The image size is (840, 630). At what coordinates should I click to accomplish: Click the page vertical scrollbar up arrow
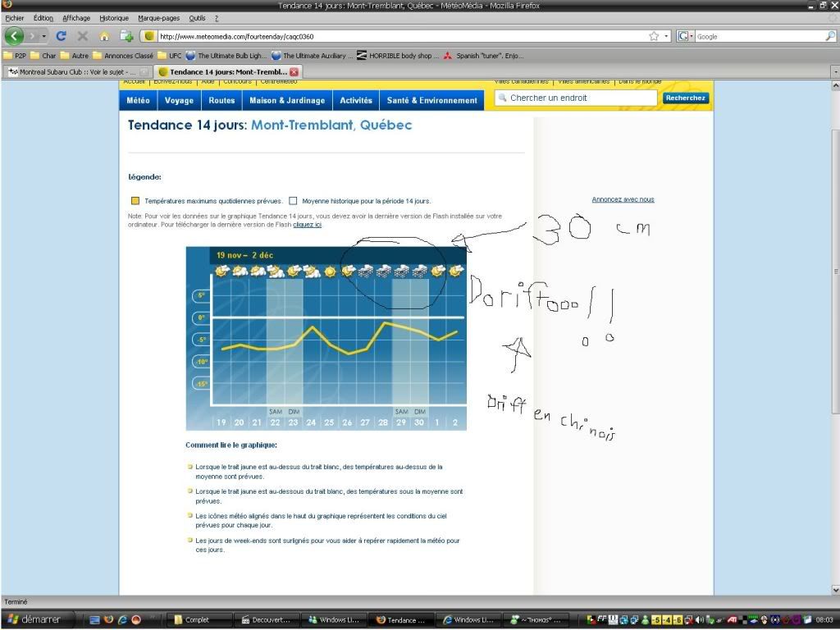coord(835,85)
